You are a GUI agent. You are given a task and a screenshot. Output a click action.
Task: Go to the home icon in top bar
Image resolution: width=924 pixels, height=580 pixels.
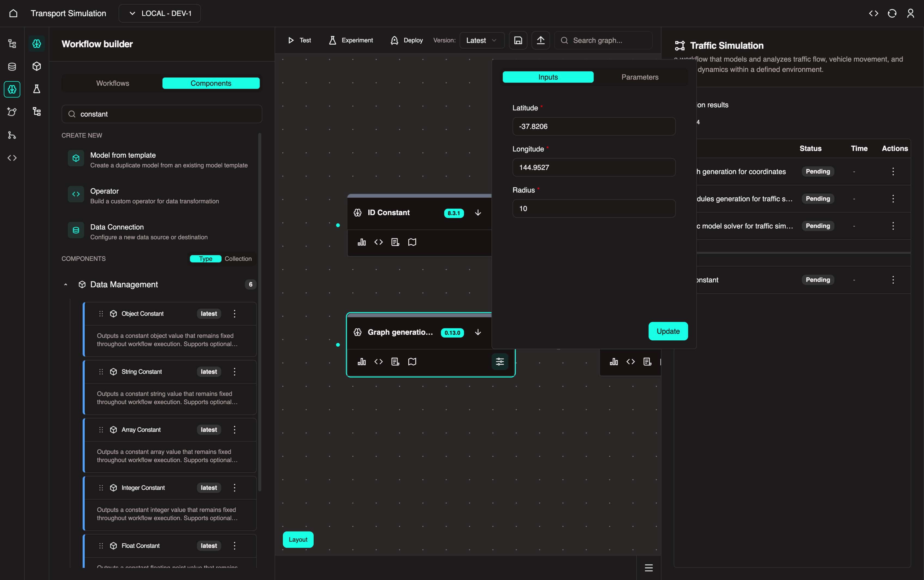pyautogui.click(x=13, y=13)
